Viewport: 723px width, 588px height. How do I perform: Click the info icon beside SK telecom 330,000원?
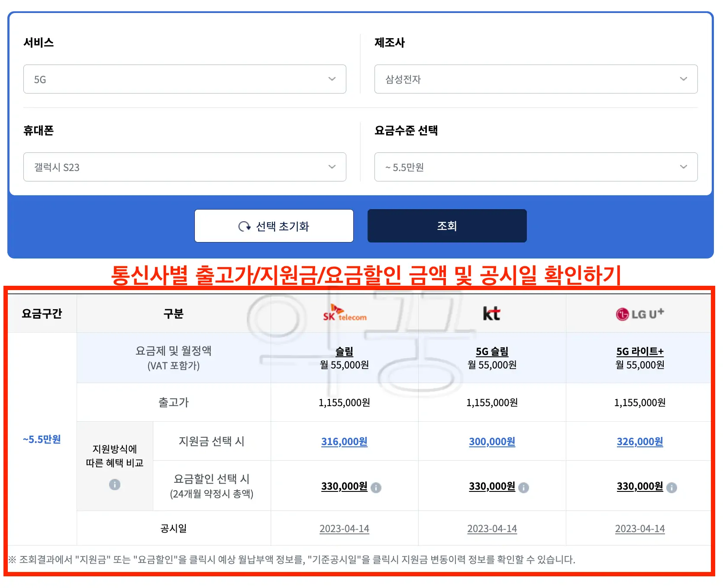click(x=376, y=488)
